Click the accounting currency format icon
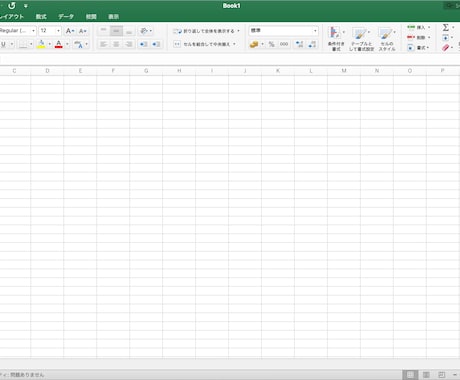The width and height of the screenshot is (460, 380). [254, 44]
